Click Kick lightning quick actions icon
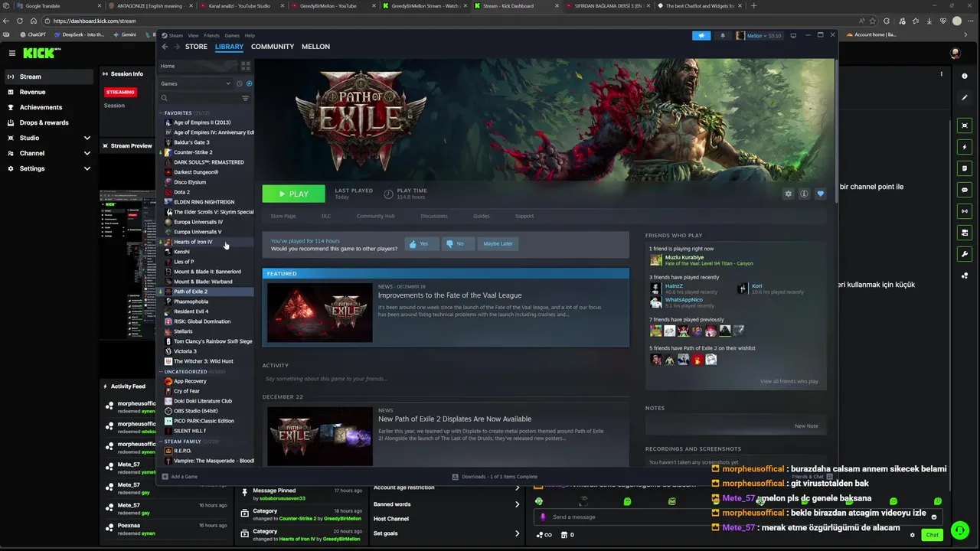Screen dimensions: 980x551 (965, 146)
